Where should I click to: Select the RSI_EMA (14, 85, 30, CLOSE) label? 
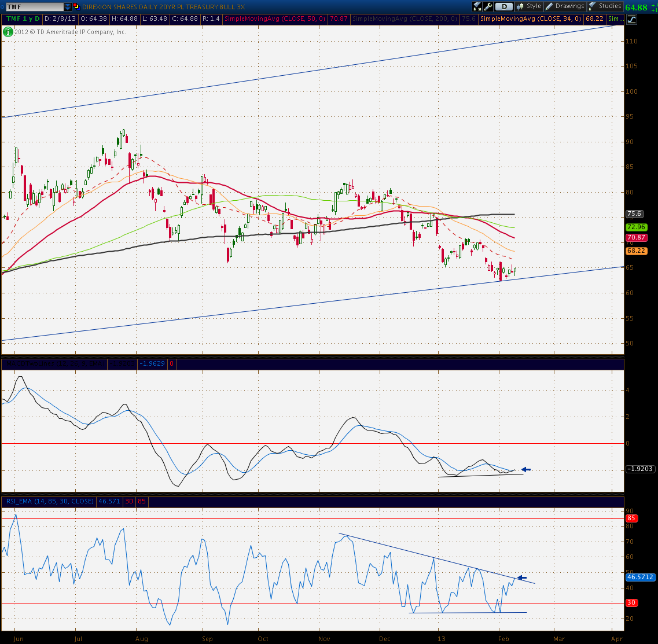[50, 501]
